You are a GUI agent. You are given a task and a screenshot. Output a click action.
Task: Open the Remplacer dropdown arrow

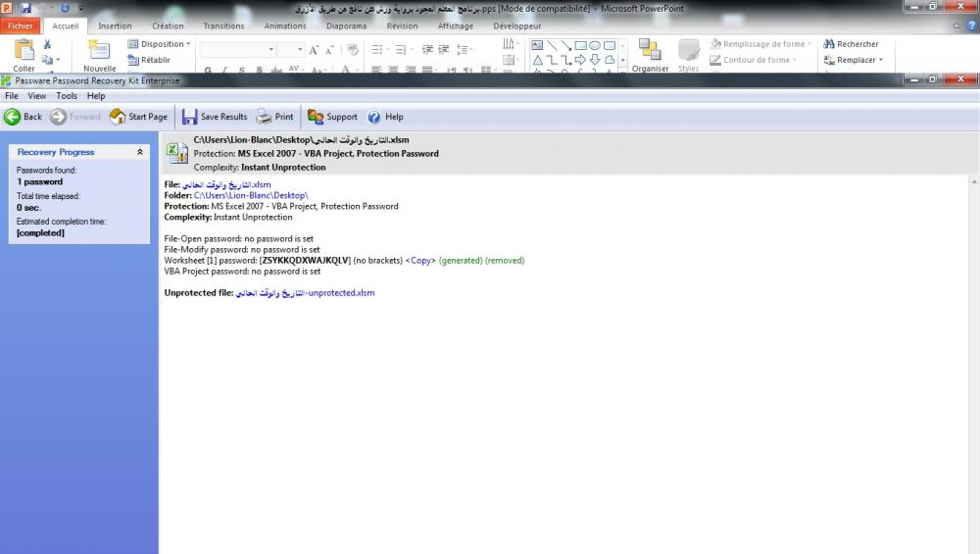881,60
